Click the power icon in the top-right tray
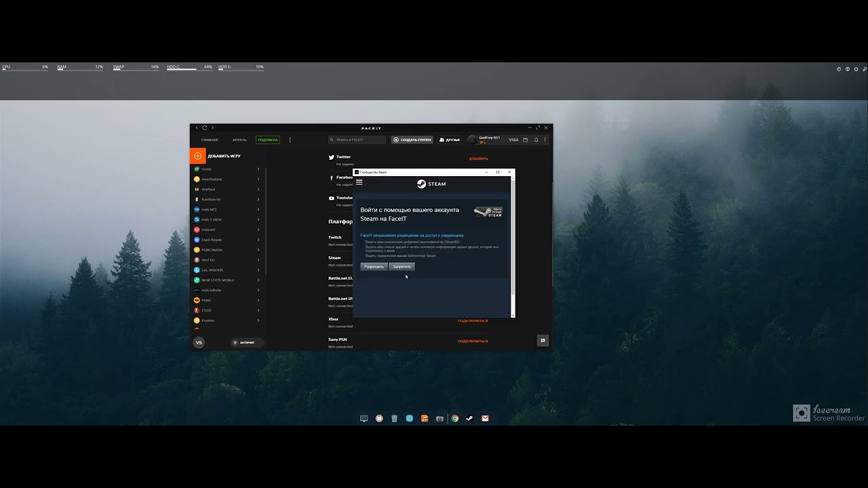Viewport: 868px width, 488px height. click(839, 69)
